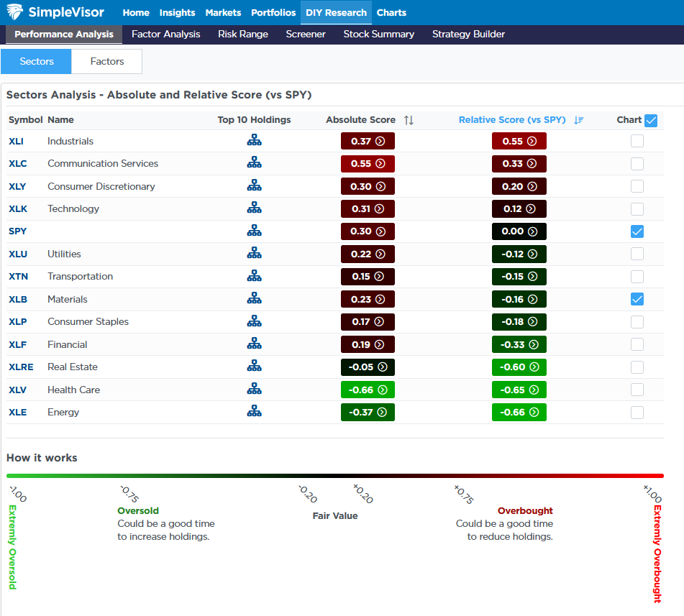Click the XLRE Real Estate symbol link
This screenshot has width=684, height=616.
(x=20, y=367)
